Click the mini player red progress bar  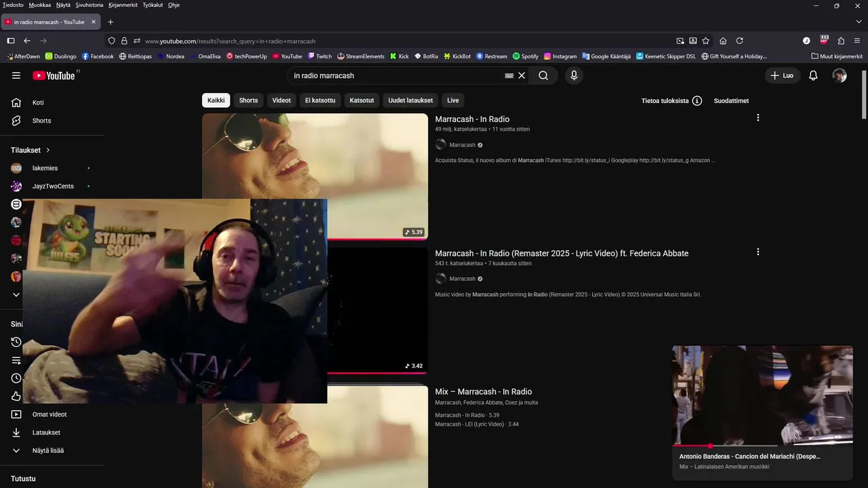[x=762, y=445]
